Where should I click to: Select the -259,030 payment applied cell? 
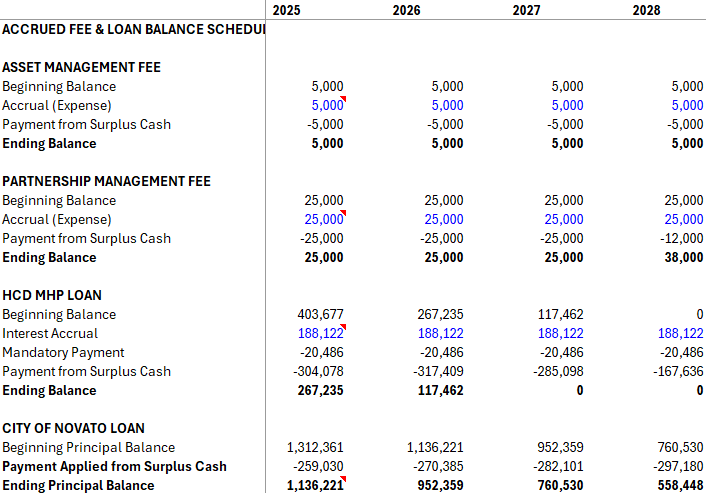[x=318, y=466]
